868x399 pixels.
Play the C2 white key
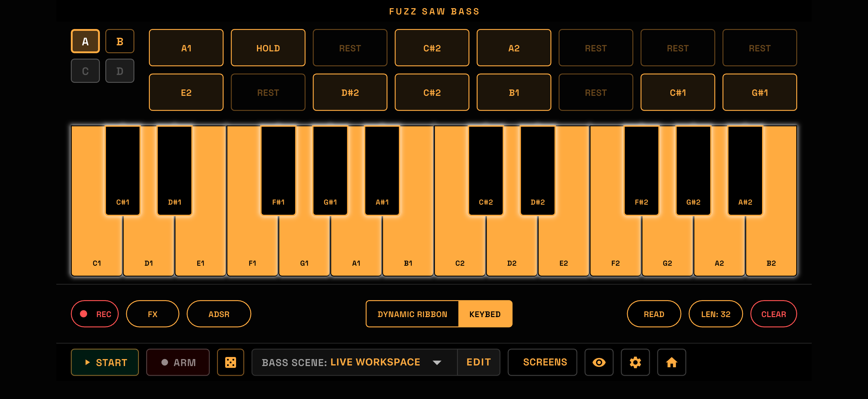tap(460, 245)
